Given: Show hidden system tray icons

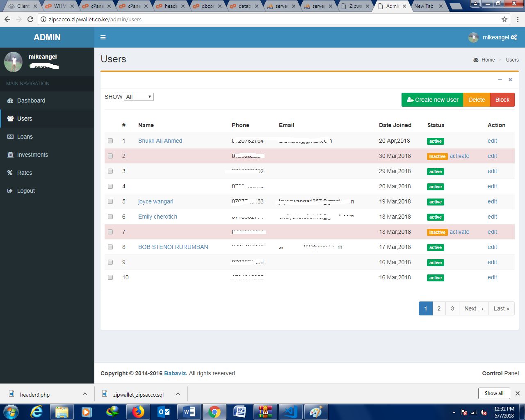Looking at the screenshot, I should click(x=454, y=412).
